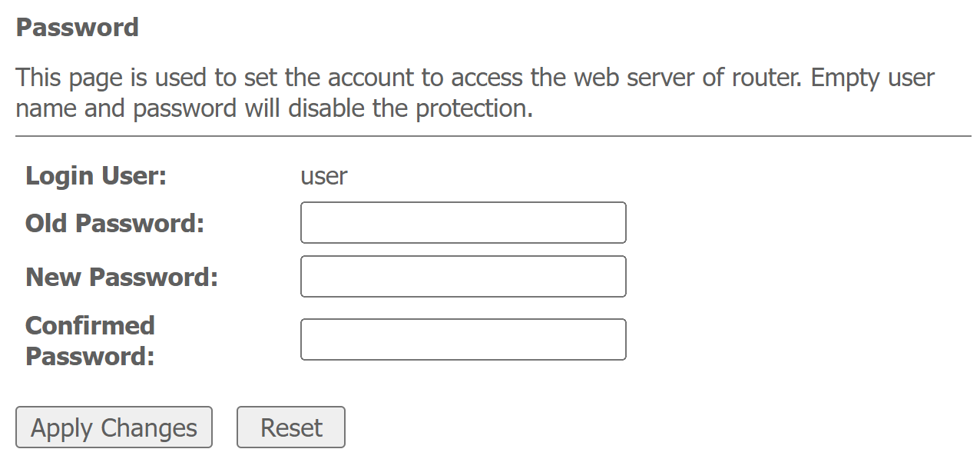Click the "user" login name value
Viewport: 980px width, 459px height.
324,176
